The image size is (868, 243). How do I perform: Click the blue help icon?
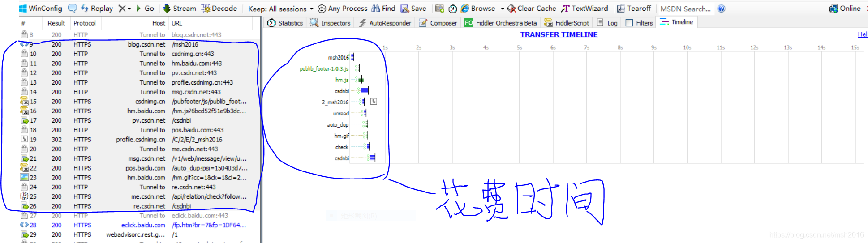721,9
